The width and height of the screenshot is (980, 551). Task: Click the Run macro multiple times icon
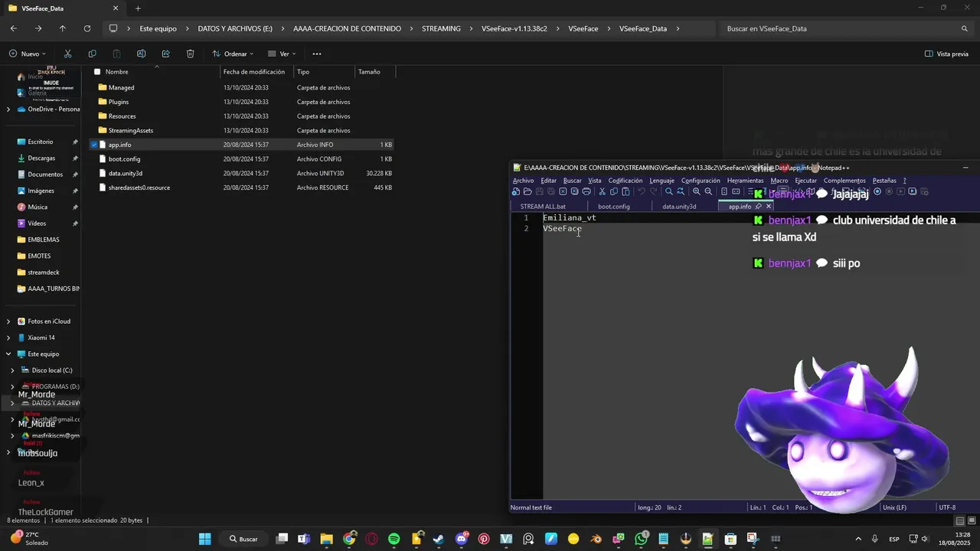click(913, 192)
